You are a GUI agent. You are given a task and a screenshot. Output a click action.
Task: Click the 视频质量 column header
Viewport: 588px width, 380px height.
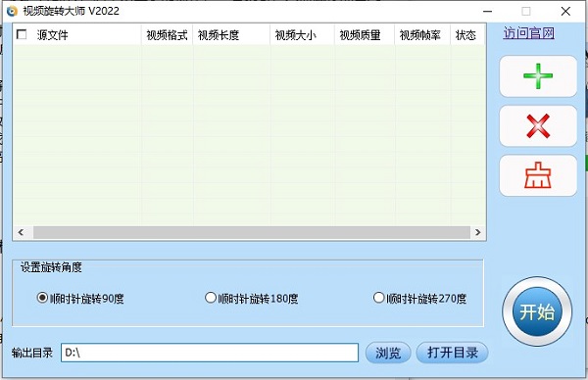point(365,35)
